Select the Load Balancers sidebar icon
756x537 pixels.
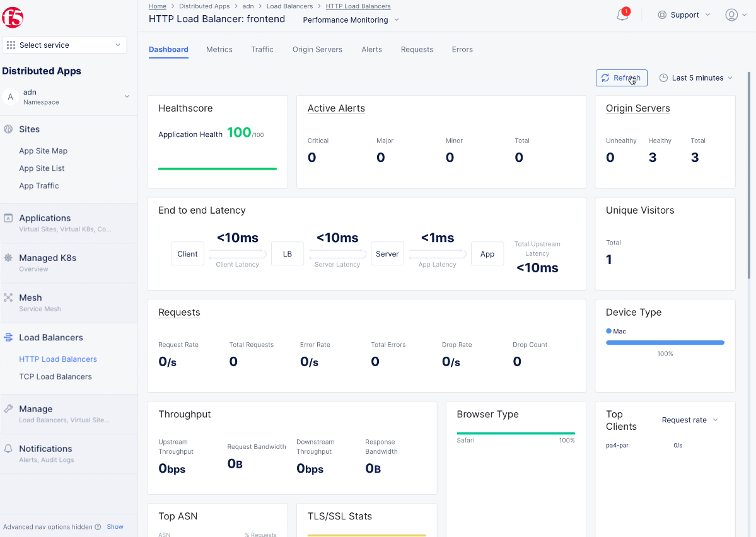point(7,337)
